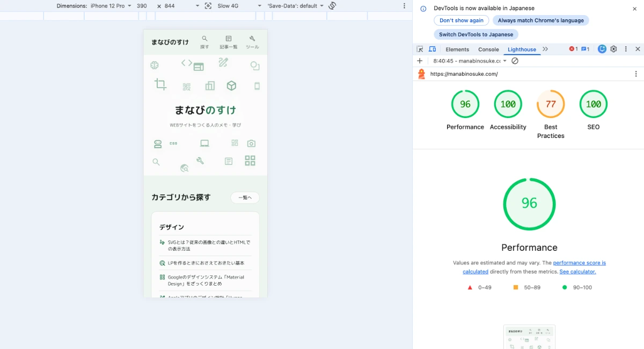This screenshot has height=349, width=644.
Task: Click the clear all reports icon
Action: [515, 61]
